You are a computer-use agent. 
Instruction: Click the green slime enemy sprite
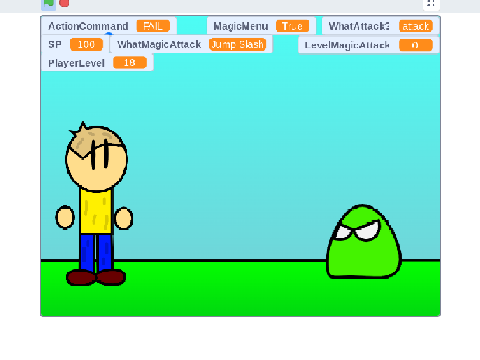(364, 242)
